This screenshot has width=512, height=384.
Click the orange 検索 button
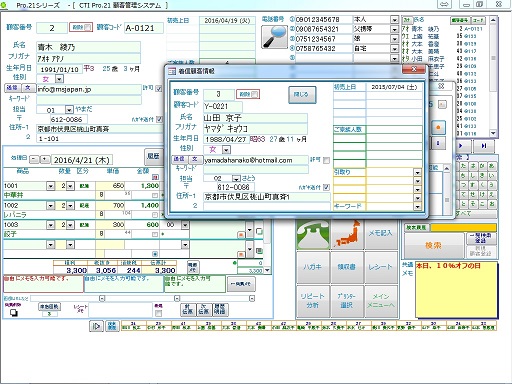point(434,246)
